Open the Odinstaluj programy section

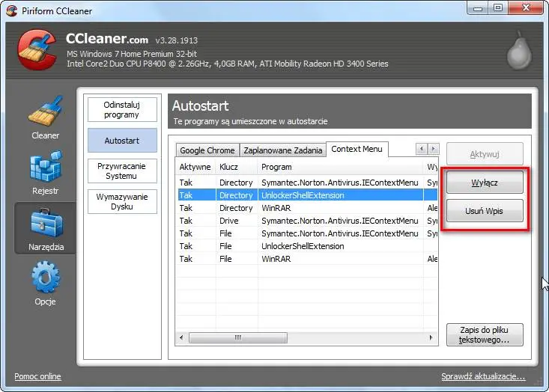(x=122, y=110)
